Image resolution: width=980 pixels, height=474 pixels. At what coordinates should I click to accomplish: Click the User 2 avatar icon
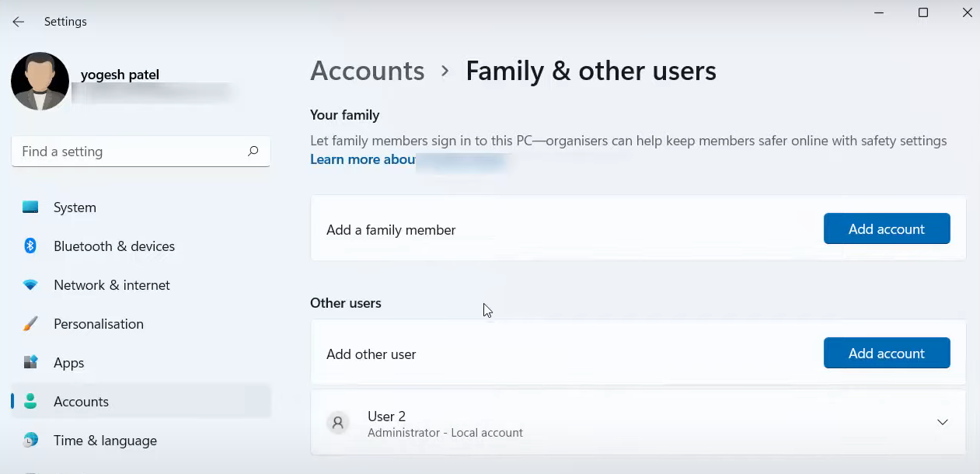point(337,423)
